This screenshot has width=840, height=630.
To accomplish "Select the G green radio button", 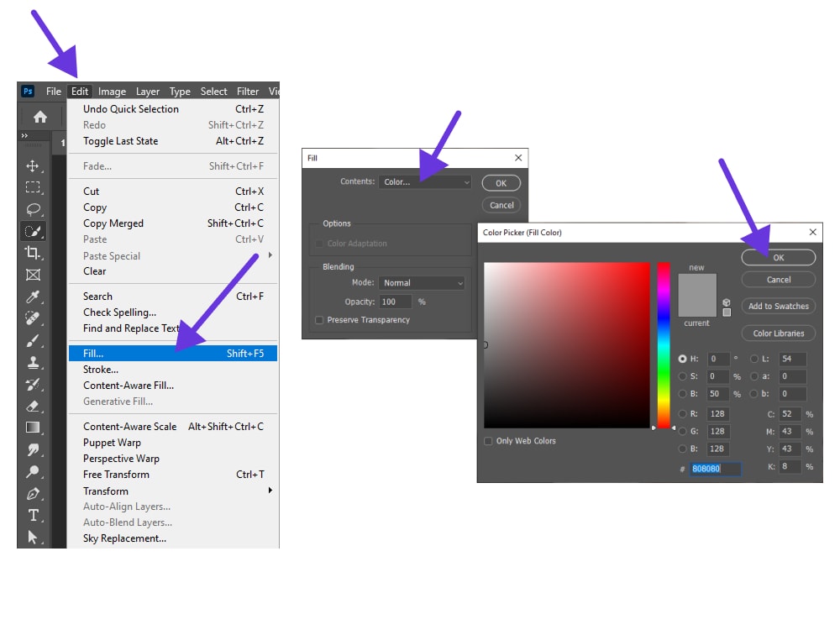I will tap(682, 431).
